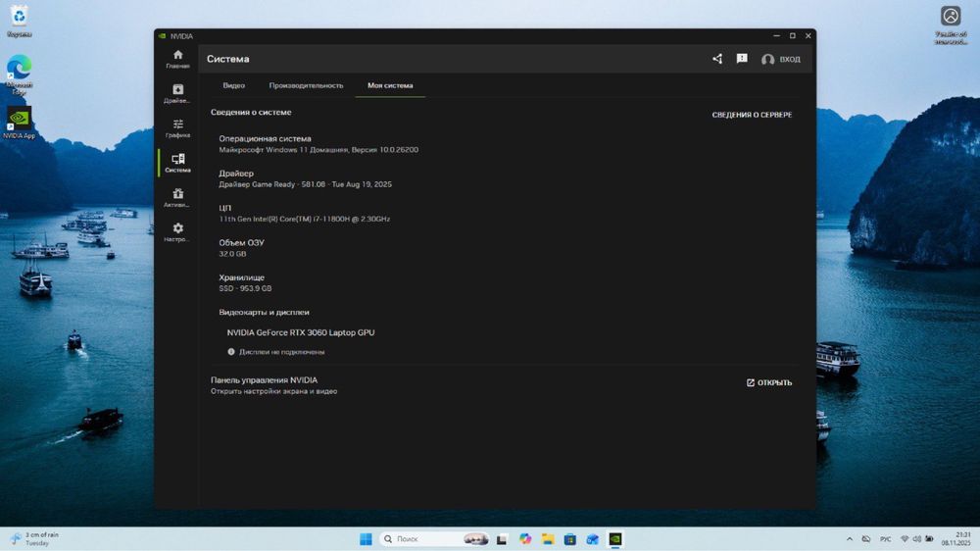This screenshot has height=551, width=980.
Task: Open Copilot from the taskbar
Action: click(x=525, y=539)
